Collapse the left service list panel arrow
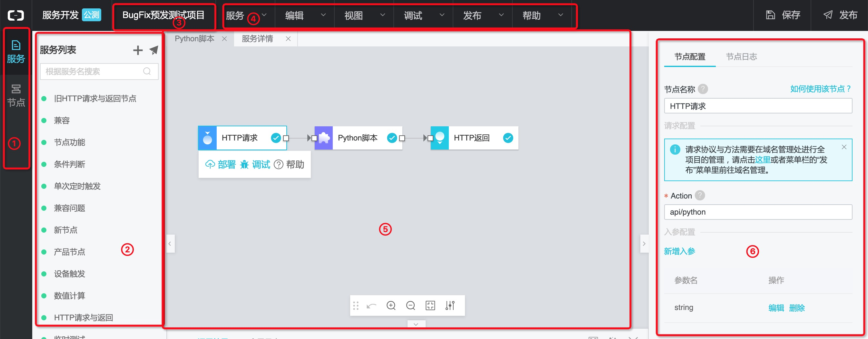 point(170,244)
